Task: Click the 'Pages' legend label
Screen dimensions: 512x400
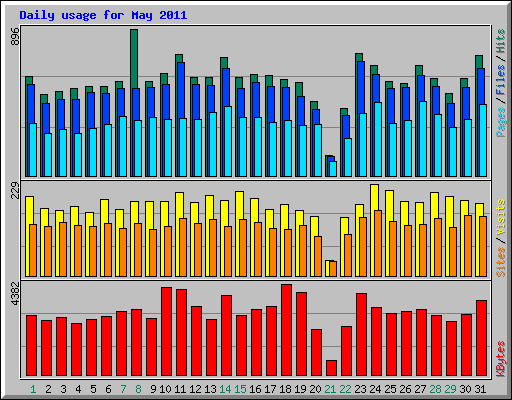Action: pos(500,122)
